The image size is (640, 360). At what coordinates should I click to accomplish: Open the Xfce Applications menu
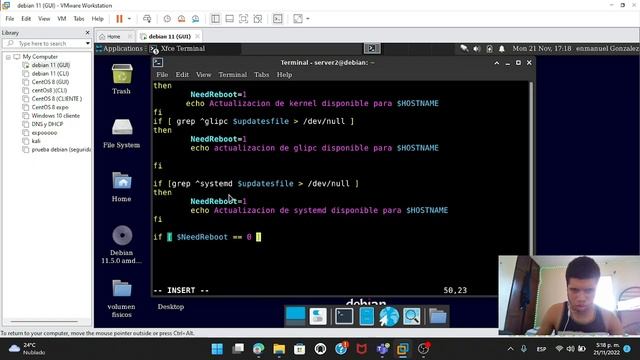coord(119,49)
